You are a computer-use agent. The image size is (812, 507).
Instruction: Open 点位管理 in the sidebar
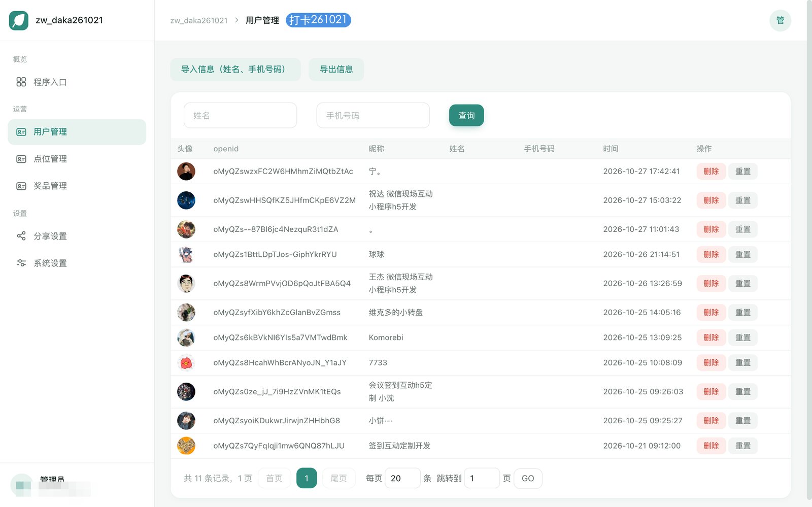click(x=77, y=159)
